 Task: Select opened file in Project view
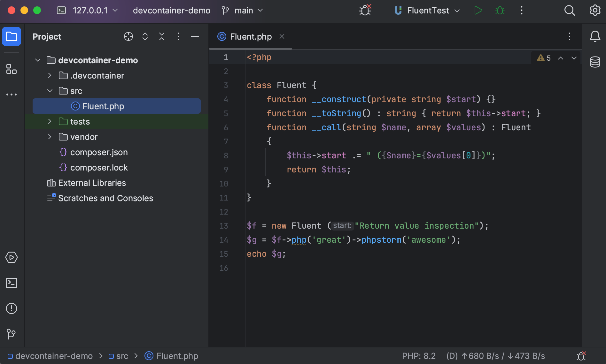tap(128, 36)
